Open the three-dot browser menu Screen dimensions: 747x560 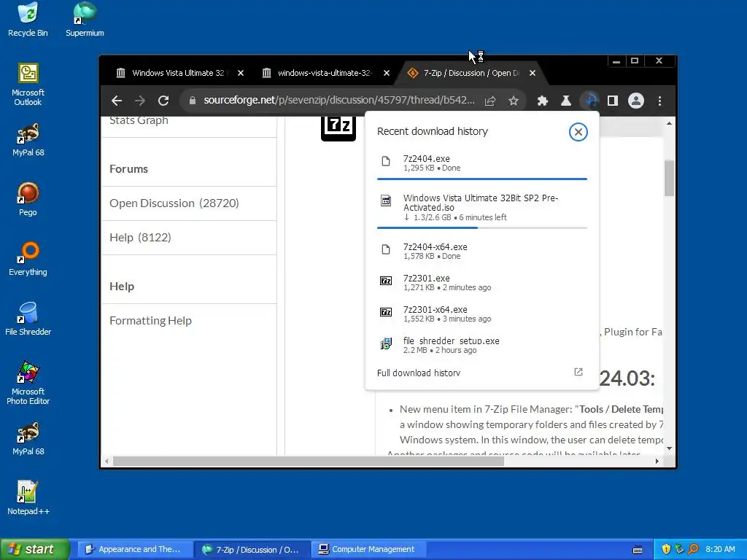pyautogui.click(x=659, y=101)
